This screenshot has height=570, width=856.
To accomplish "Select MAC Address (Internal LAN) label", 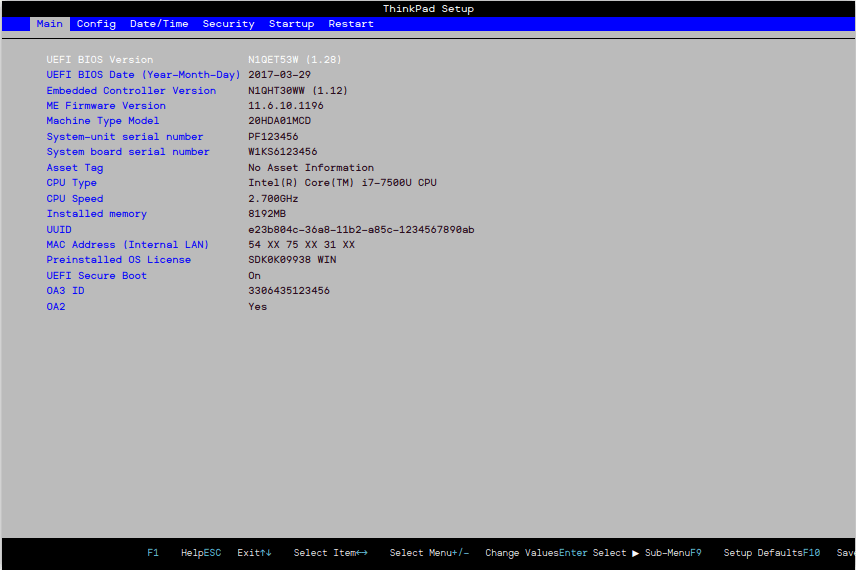I will click(127, 245).
